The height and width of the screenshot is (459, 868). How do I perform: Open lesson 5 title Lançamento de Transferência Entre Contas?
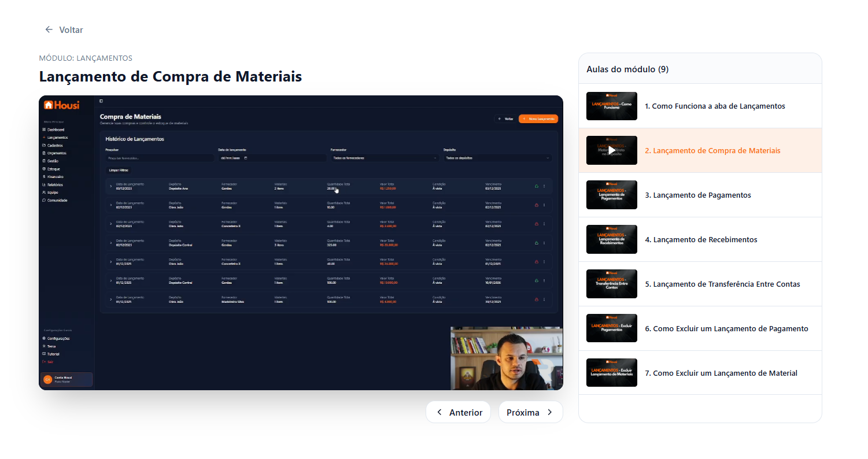point(722,284)
